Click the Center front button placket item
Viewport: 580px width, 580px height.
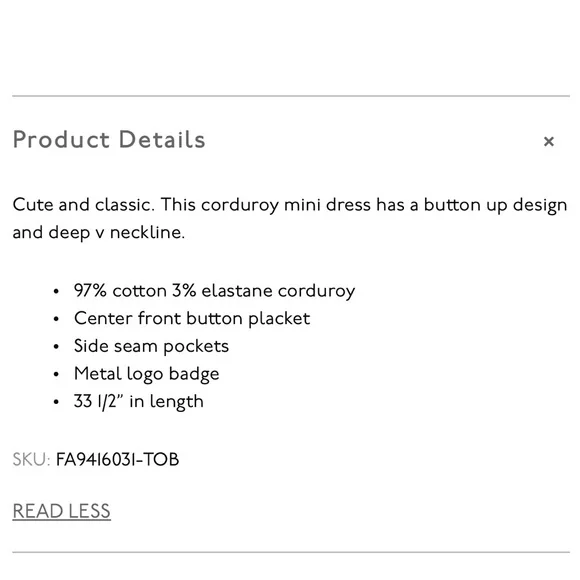coord(192,318)
